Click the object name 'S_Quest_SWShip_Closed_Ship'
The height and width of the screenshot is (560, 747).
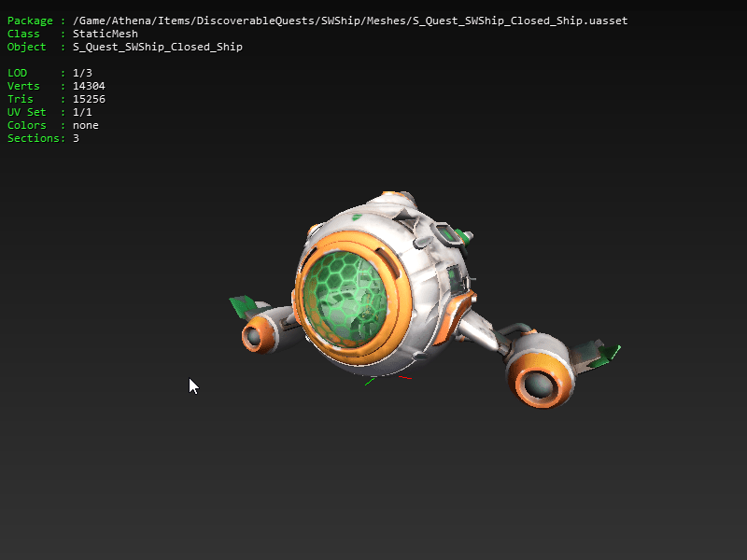(158, 48)
